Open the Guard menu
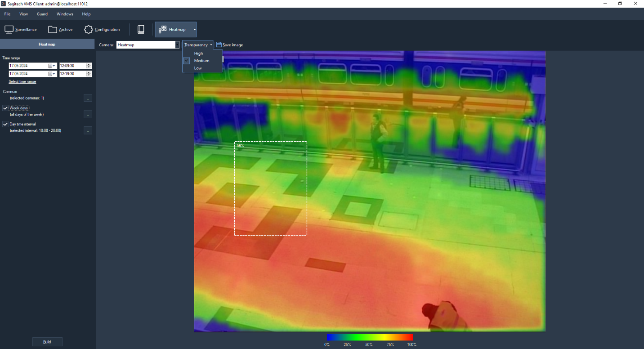This screenshot has height=349, width=644. 42,14
